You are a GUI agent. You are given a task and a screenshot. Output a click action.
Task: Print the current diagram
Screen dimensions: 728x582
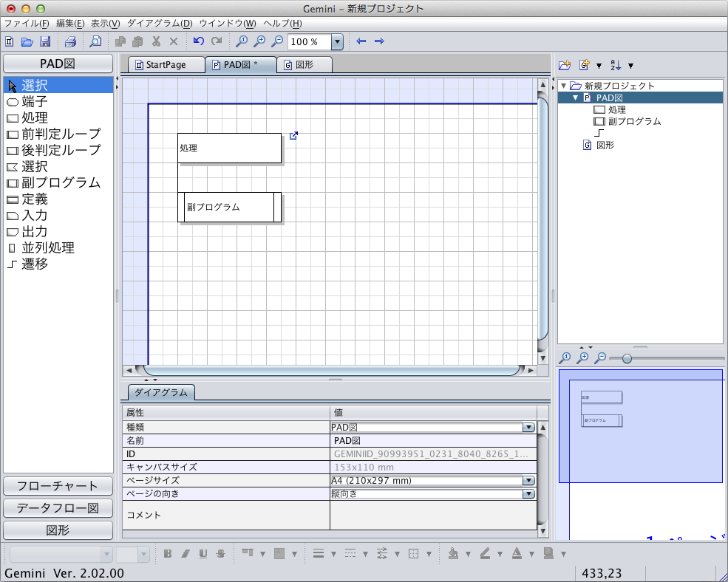[70, 42]
